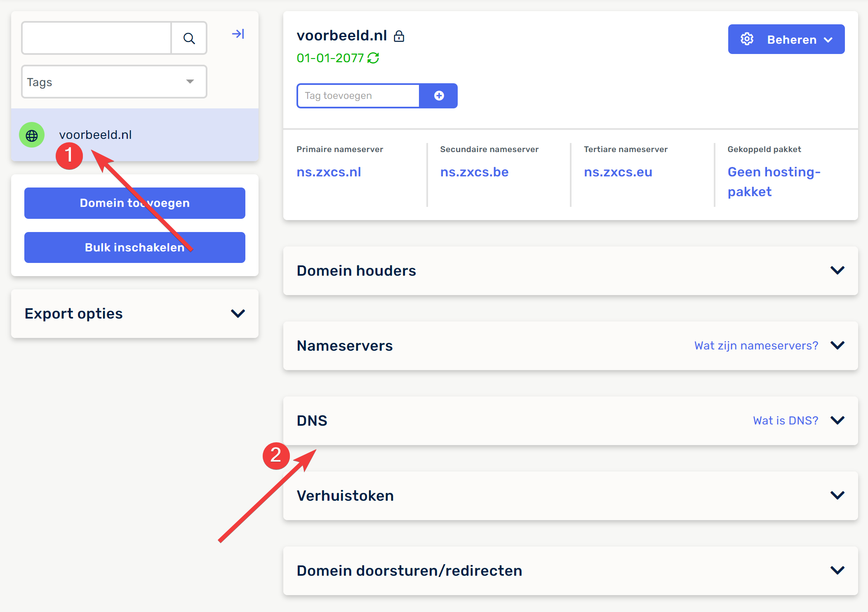Expand the Verhuistoken section
Screen dimensions: 868x612
tap(837, 495)
